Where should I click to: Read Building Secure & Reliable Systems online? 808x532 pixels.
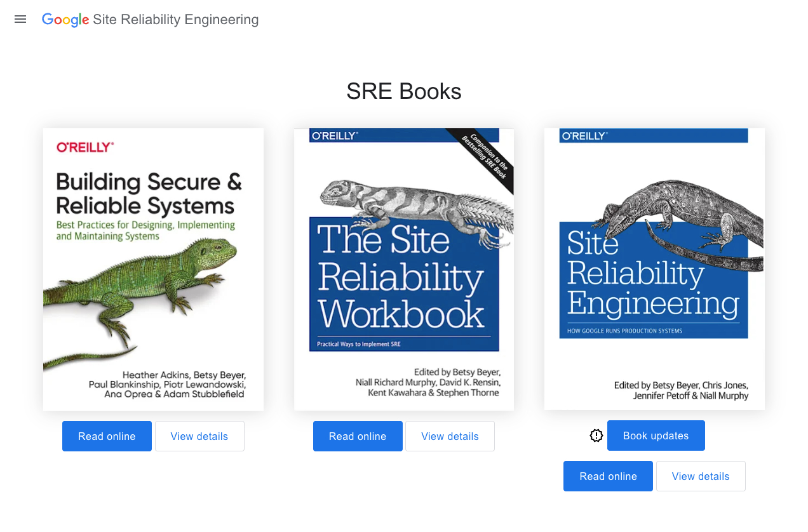[107, 436]
